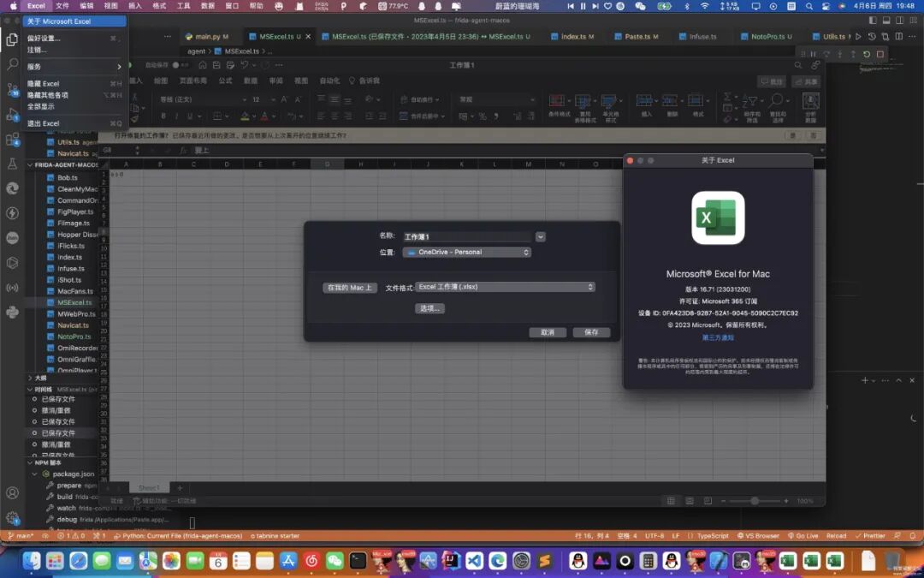Image resolution: width=924 pixels, height=578 pixels.
Task: Toggle Excel AutoSave switch
Action: [x=179, y=65]
